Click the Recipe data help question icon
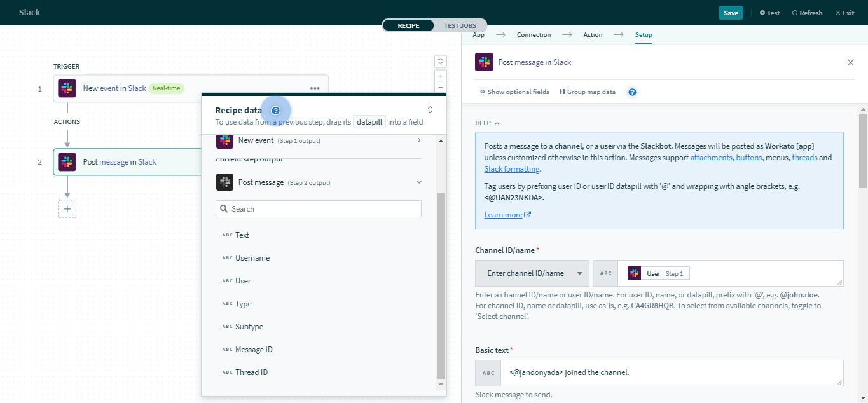Screen dimensions: 868x403 [275, 111]
